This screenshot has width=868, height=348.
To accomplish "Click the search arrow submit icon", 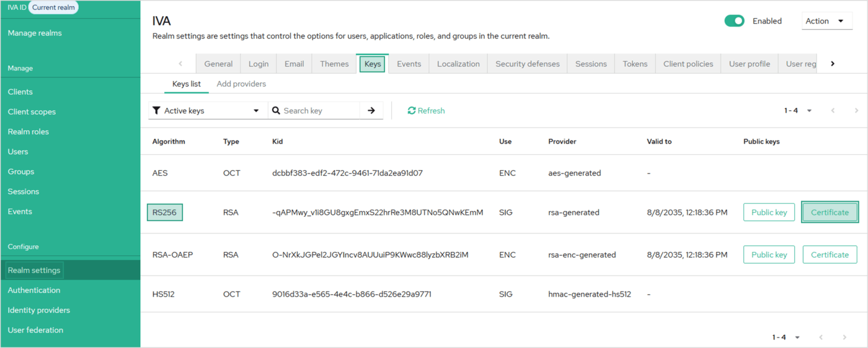I will pyautogui.click(x=371, y=111).
